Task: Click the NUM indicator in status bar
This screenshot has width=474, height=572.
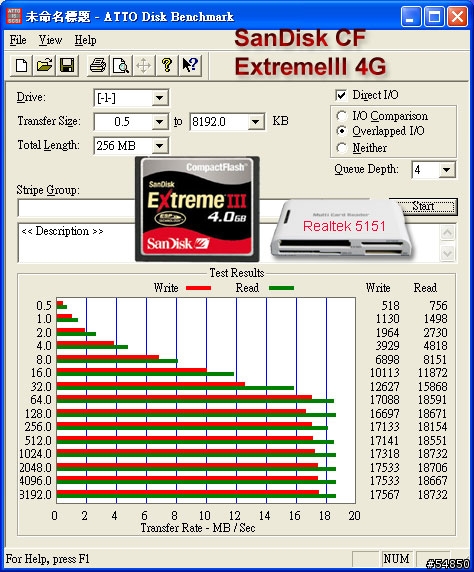Action: pos(396,559)
